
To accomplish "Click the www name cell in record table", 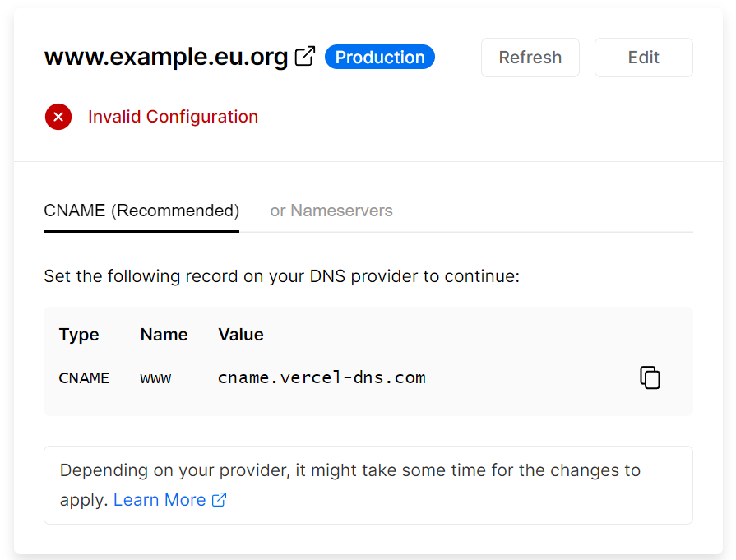I will (x=155, y=378).
